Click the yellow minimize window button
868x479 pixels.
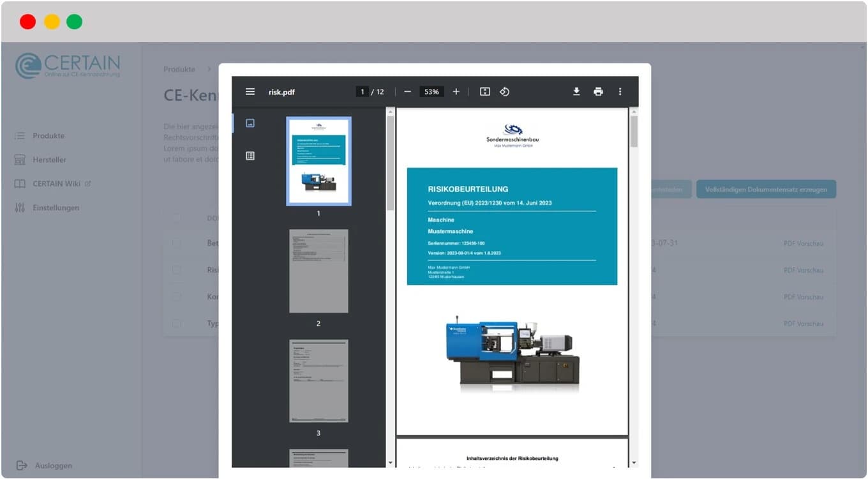click(52, 22)
